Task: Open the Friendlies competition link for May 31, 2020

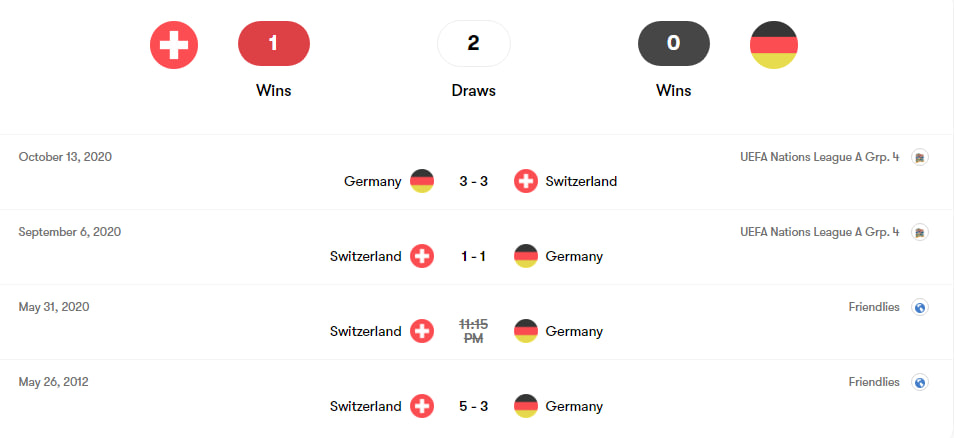Action: coord(874,307)
